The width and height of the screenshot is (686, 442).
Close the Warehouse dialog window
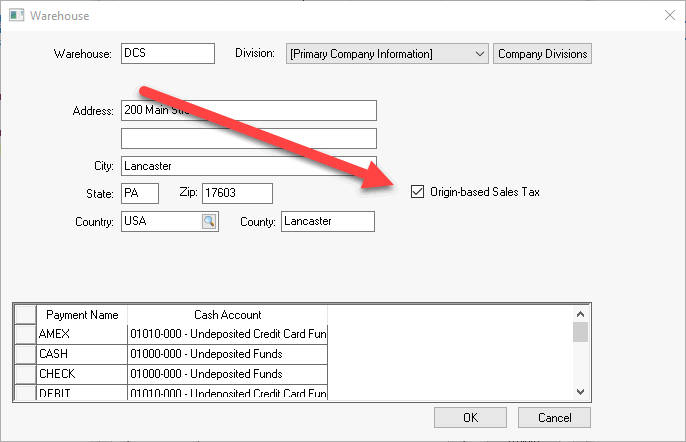(x=668, y=15)
